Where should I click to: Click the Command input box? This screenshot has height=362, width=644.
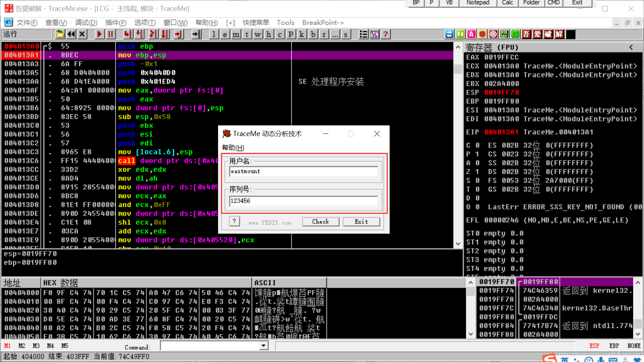tap(210, 346)
